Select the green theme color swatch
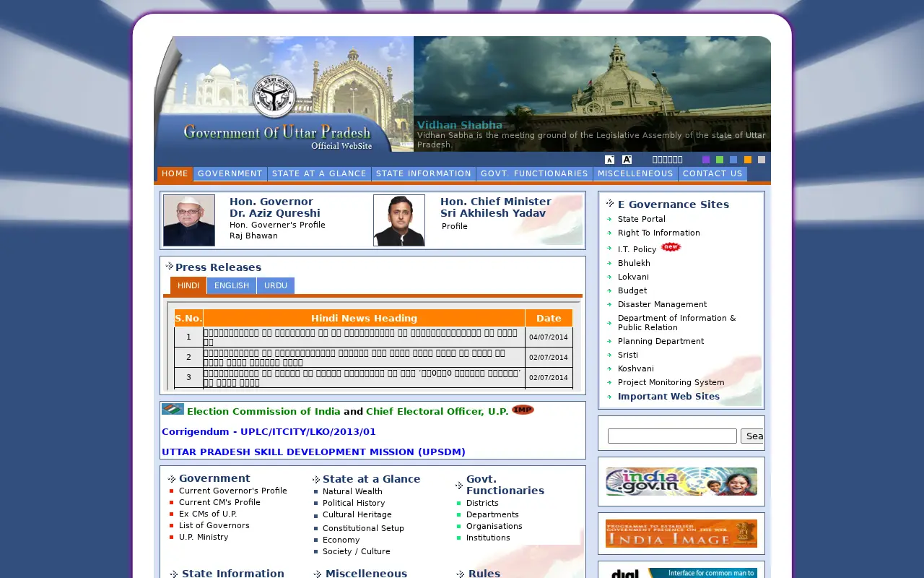The image size is (924, 578). click(x=720, y=160)
